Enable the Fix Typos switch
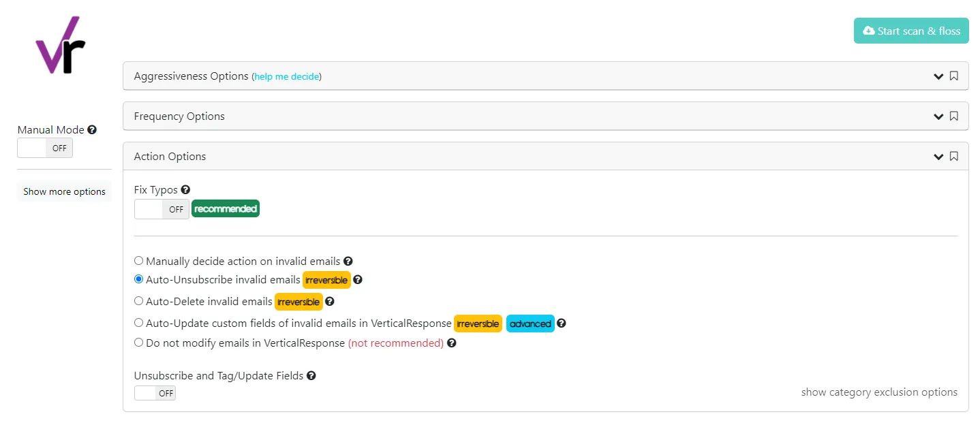The width and height of the screenshot is (980, 425). (x=162, y=209)
